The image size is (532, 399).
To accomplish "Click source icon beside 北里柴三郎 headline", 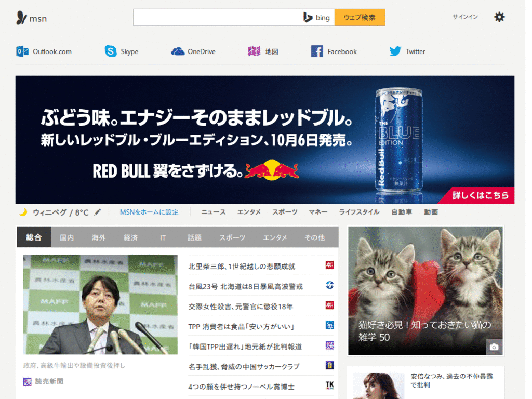I will [x=329, y=265].
